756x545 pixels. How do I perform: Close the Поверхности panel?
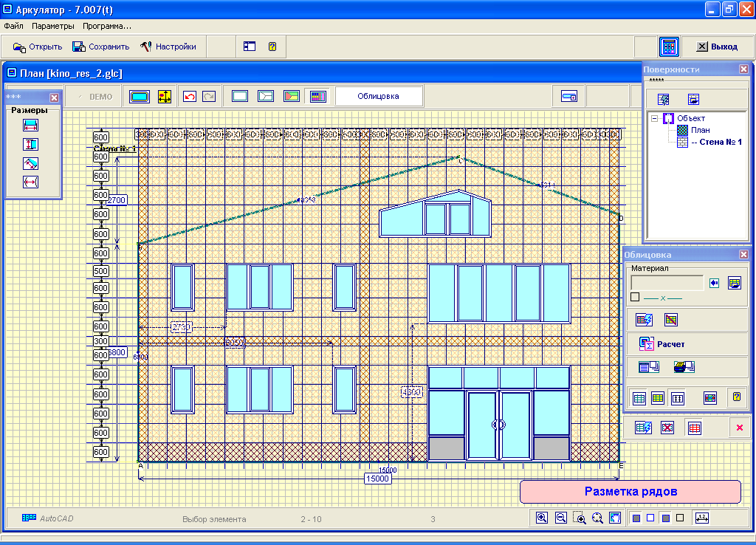[x=743, y=69]
